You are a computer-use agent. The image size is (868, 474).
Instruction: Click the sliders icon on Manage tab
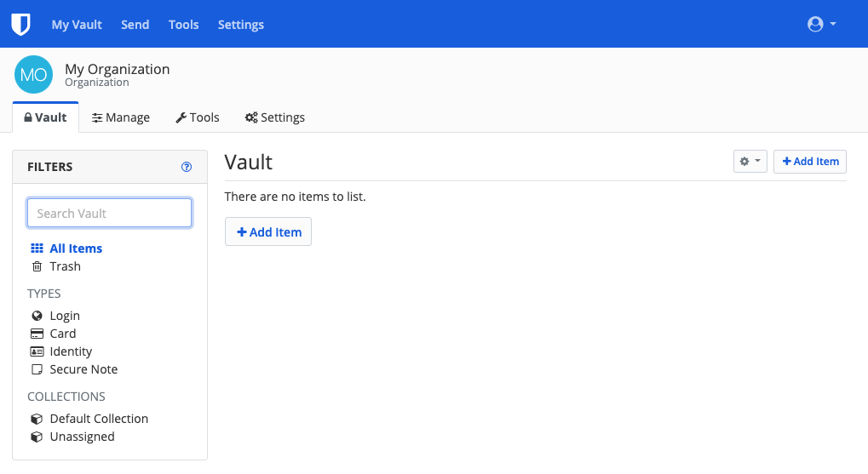click(x=97, y=117)
